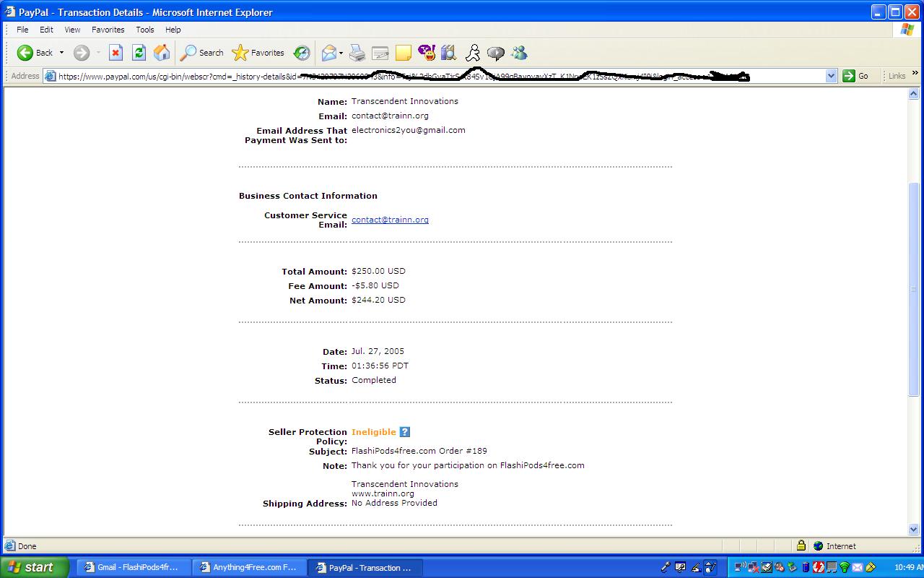Select the Jul. 27, 2005 date text
Screen dimensions: 924x578
(378, 351)
